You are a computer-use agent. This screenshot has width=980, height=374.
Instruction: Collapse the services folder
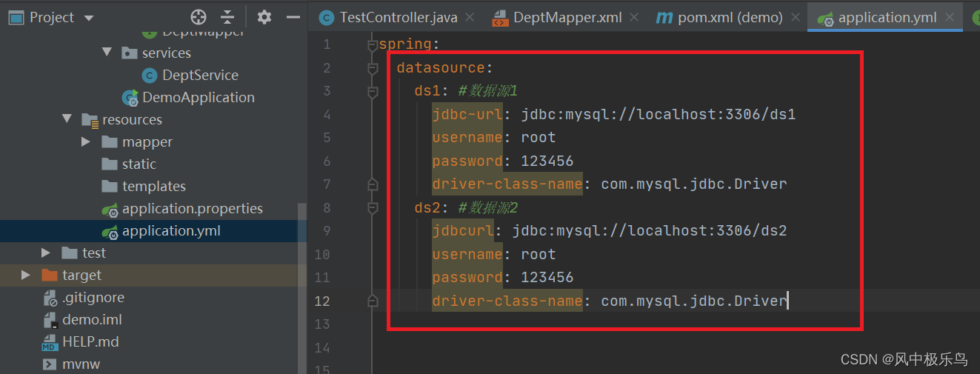pos(107,52)
